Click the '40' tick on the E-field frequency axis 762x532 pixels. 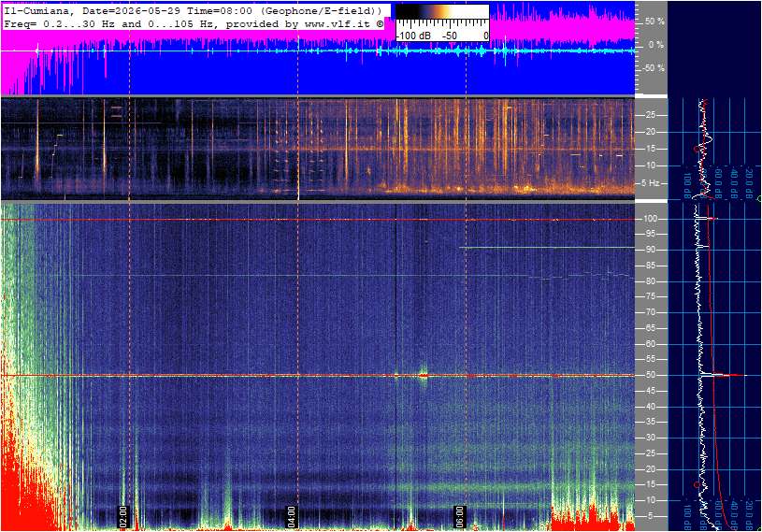tap(650, 407)
